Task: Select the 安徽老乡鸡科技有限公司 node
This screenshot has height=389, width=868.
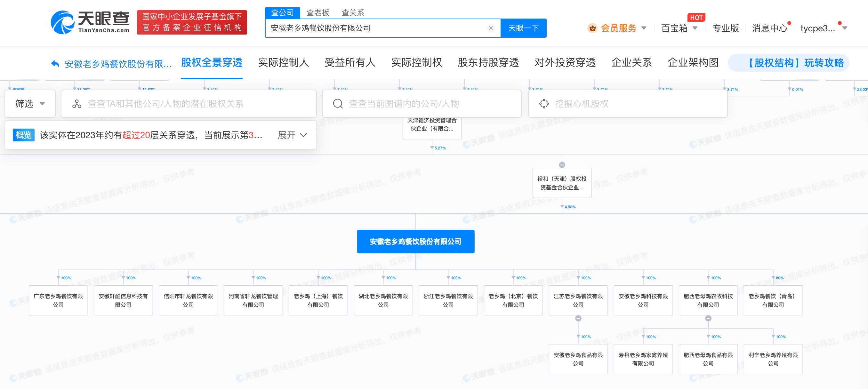Action: 643,300
